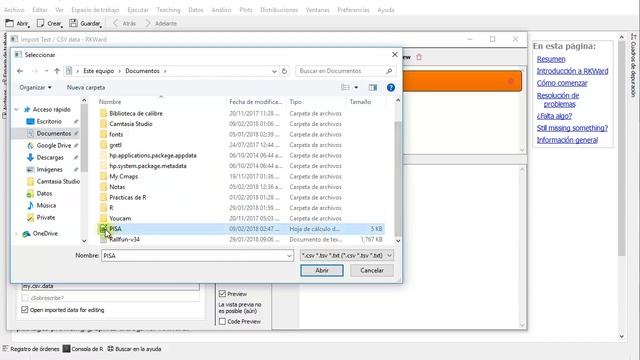Click the Nueva carpeta button
This screenshot has height=360, width=640.
(86, 87)
